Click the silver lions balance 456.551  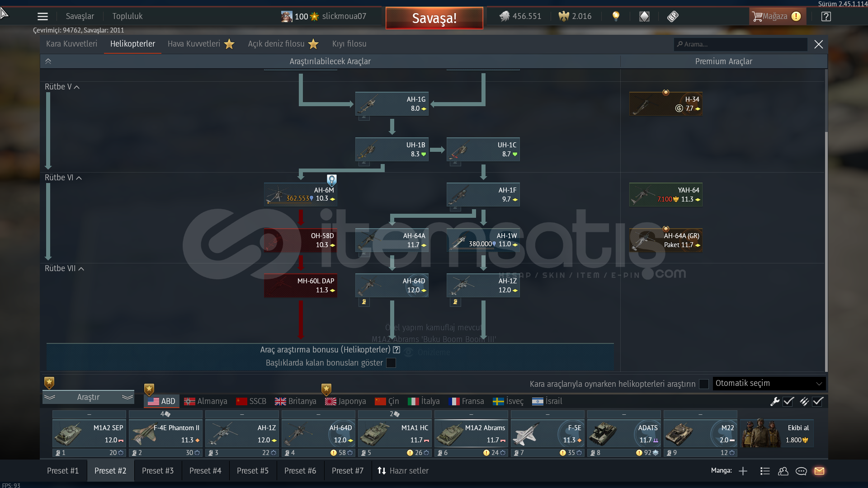click(x=520, y=16)
